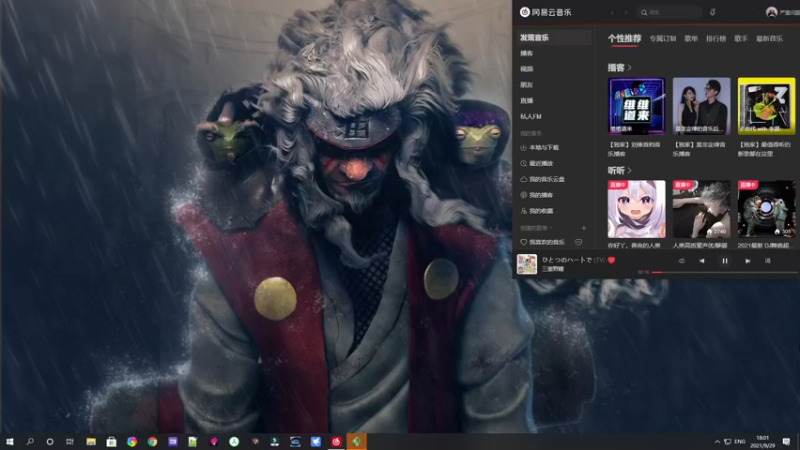Open the listen-to-identify microphone icon
This screenshot has height=450, width=800.
pyautogui.click(x=713, y=12)
